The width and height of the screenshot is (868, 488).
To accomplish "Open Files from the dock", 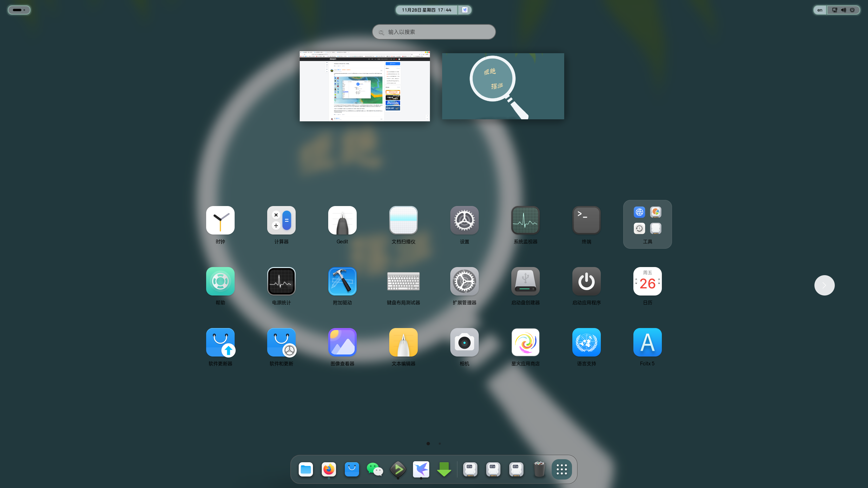I will tap(305, 469).
